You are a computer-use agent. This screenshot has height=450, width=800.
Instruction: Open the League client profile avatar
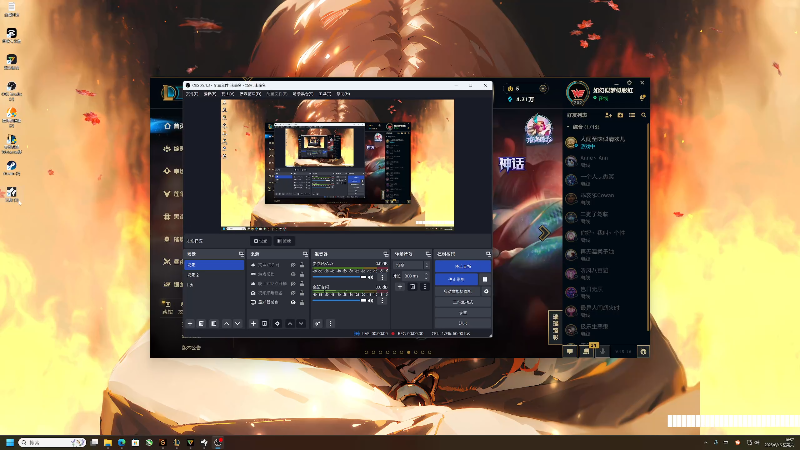(578, 93)
